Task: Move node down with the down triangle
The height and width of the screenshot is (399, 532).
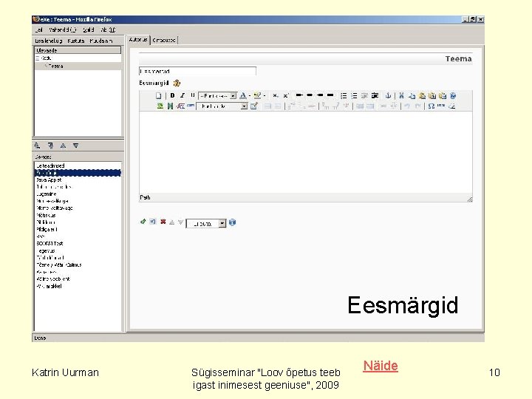Action: coord(75,146)
